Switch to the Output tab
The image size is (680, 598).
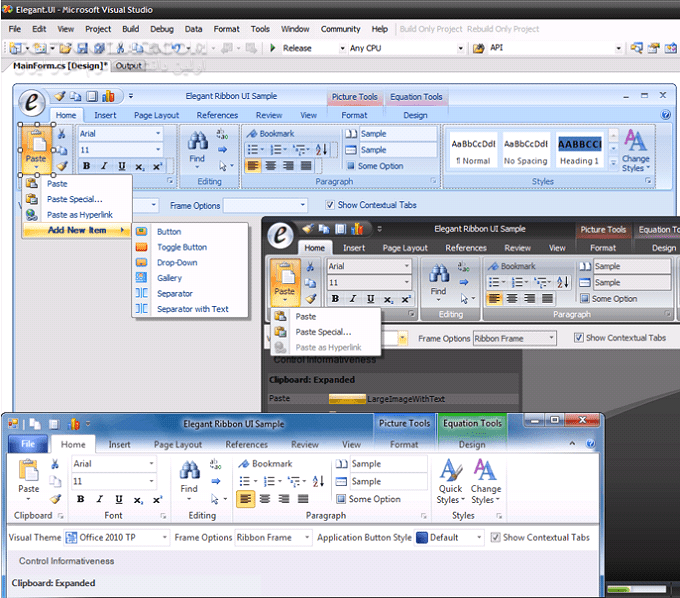tap(128, 66)
